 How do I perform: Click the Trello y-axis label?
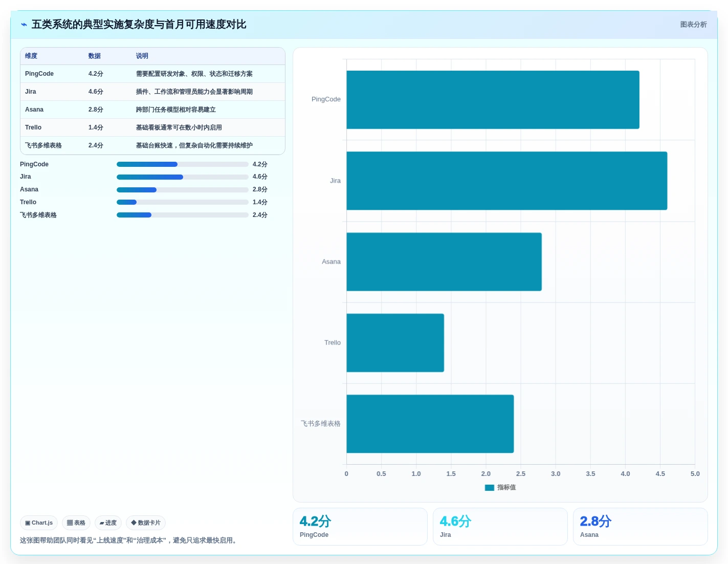pyautogui.click(x=333, y=342)
